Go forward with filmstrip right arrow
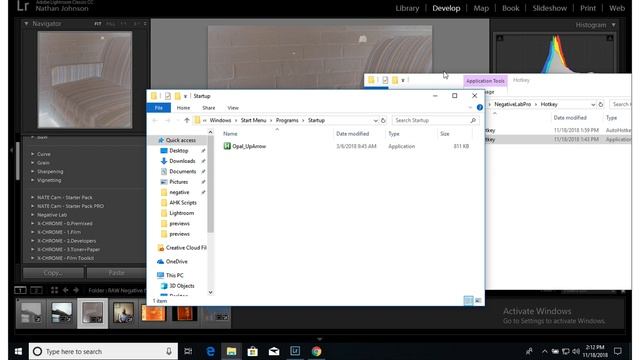 point(76,290)
